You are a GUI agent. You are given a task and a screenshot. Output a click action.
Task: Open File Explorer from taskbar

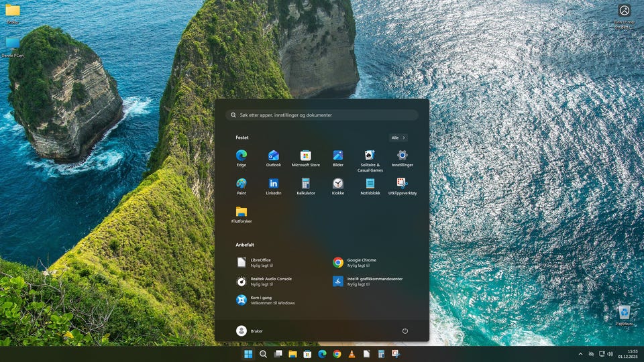[293, 354]
